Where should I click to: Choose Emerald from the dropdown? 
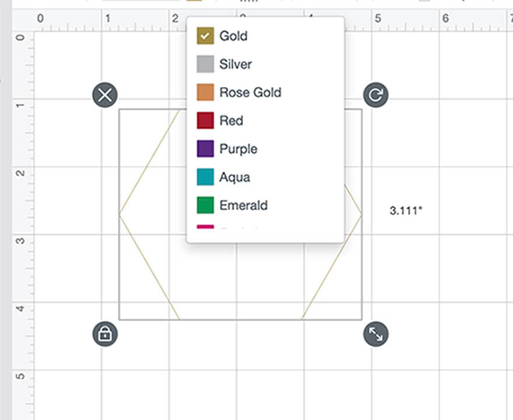[244, 205]
